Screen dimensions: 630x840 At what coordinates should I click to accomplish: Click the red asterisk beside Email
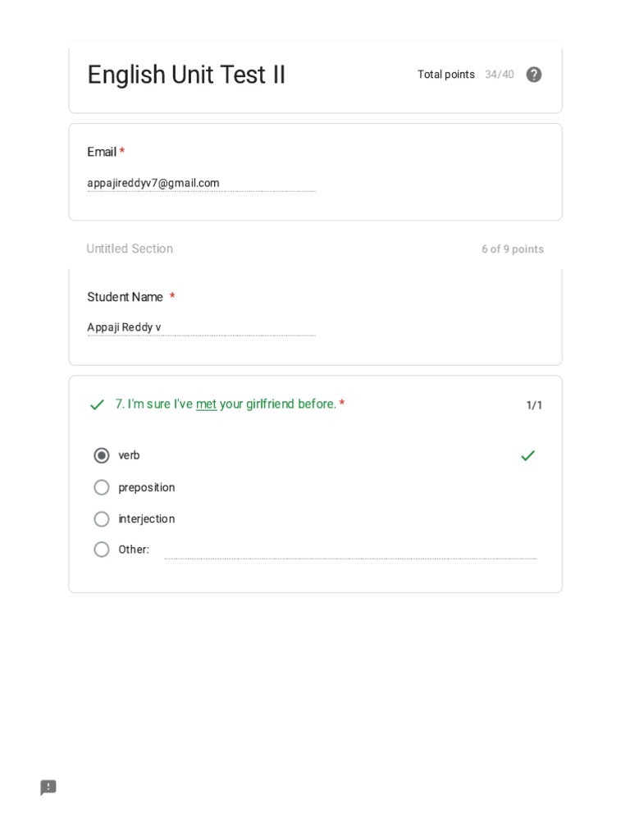point(122,152)
